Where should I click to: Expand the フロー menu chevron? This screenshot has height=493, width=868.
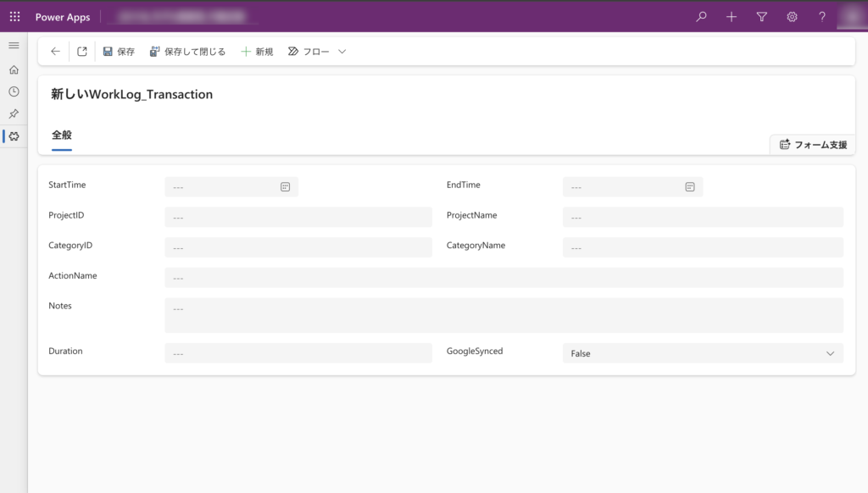pyautogui.click(x=342, y=52)
